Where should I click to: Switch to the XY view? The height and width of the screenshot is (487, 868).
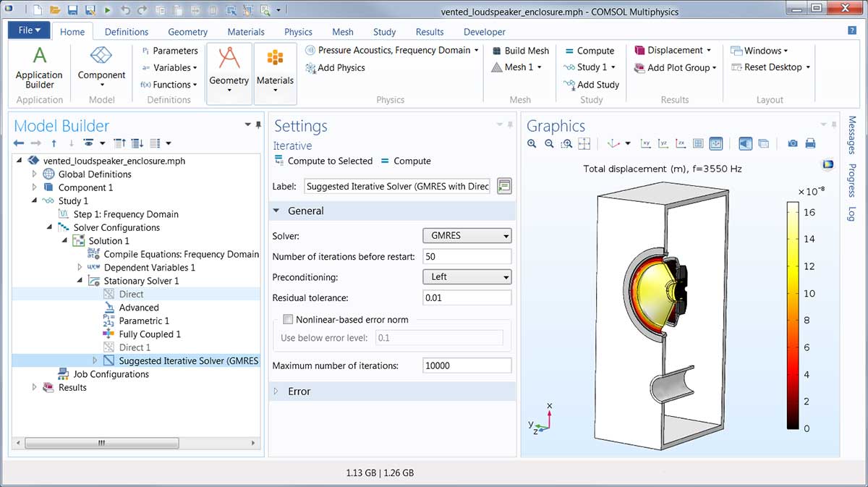click(x=646, y=144)
